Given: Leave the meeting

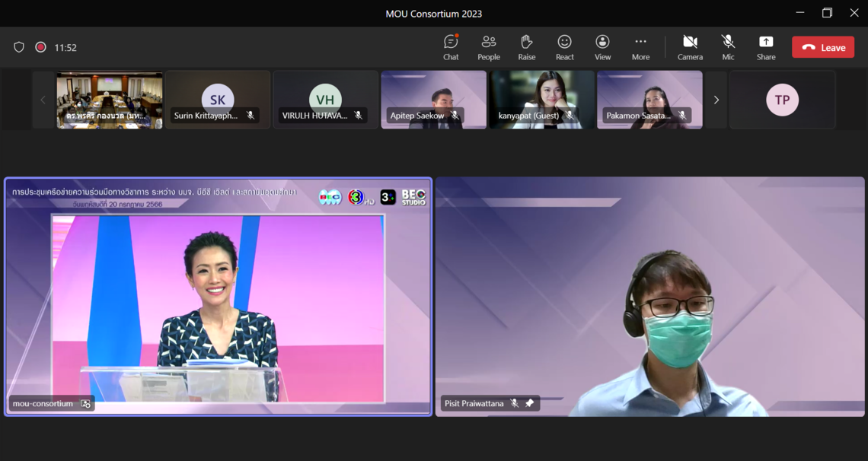Looking at the screenshot, I should 822,47.
